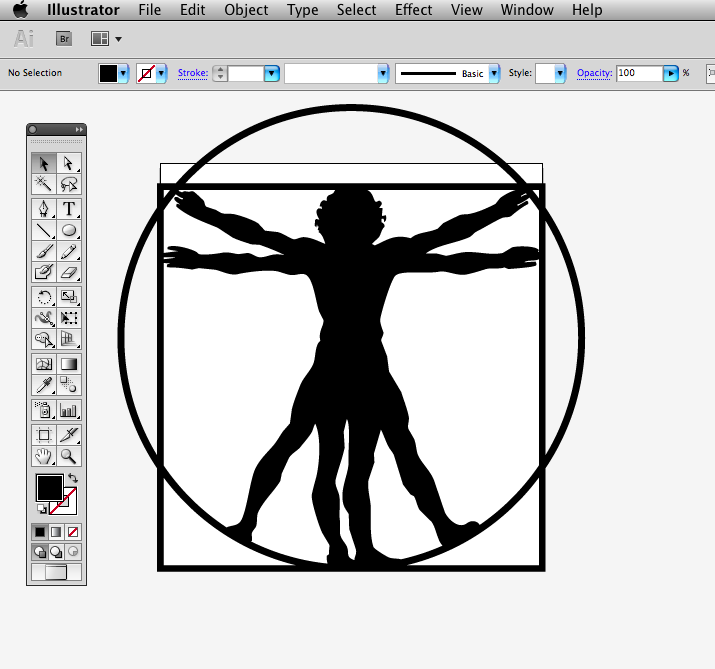
Task: Select the Gradient tool
Action: point(69,364)
